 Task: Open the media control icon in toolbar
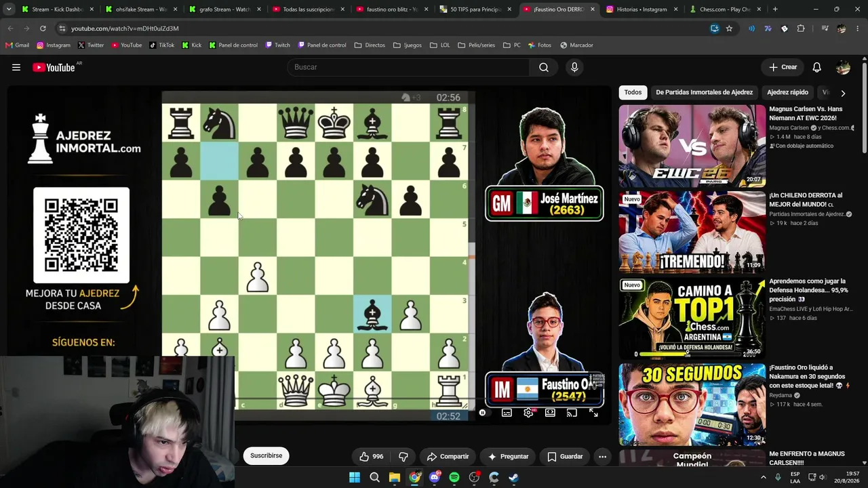[x=825, y=28]
